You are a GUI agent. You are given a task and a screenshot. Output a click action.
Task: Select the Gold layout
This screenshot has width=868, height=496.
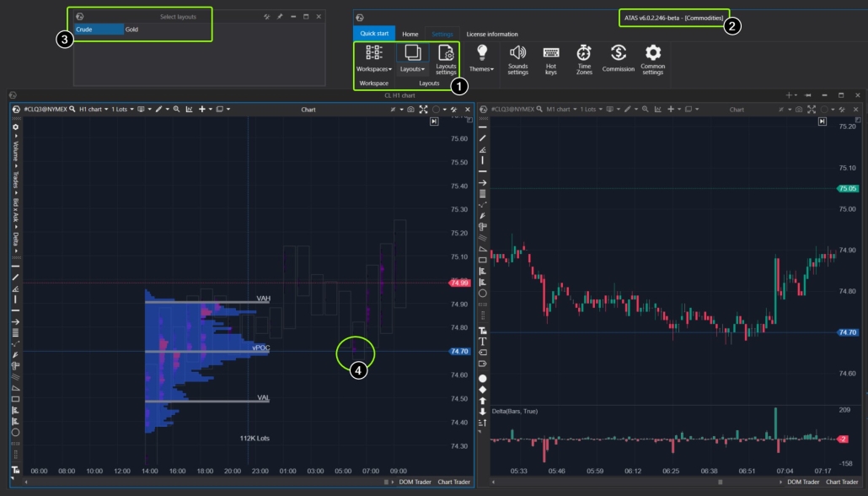pyautogui.click(x=132, y=30)
